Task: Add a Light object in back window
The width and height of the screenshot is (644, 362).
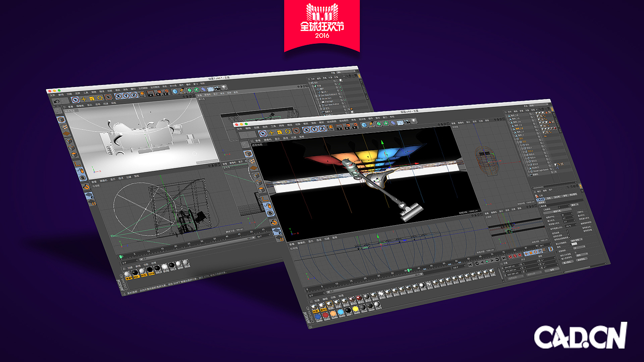Action: pos(224,87)
